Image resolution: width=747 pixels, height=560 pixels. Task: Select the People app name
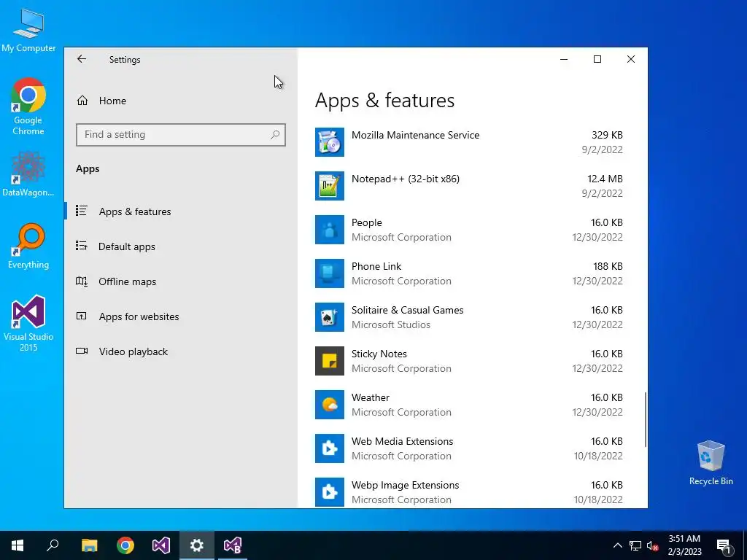(x=367, y=222)
